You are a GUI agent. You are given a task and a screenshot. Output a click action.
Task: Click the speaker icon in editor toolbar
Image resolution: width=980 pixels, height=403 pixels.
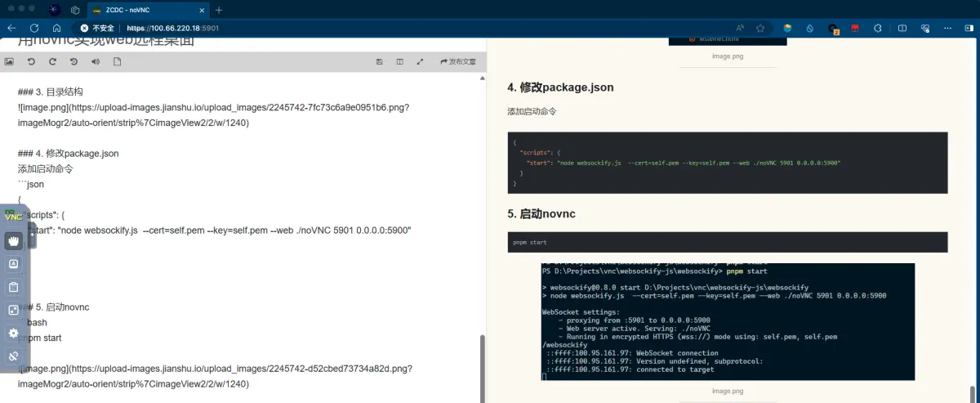[95, 61]
